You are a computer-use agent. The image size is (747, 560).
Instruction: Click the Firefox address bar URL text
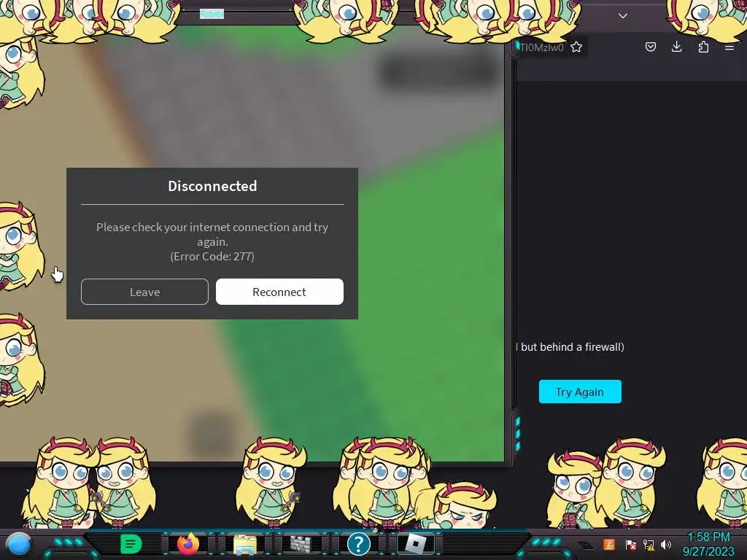(x=542, y=47)
